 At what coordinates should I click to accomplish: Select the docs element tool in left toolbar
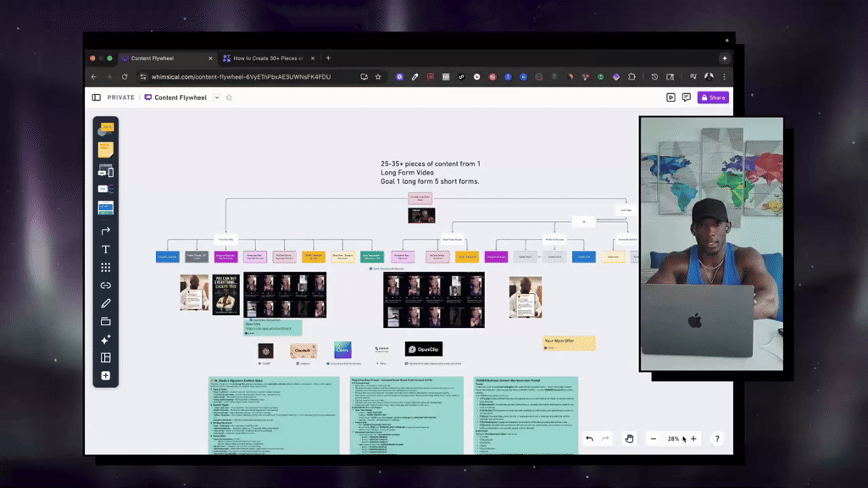106,208
